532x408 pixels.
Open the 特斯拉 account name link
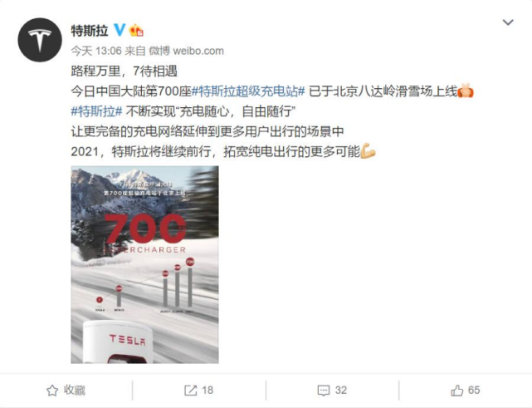coord(90,31)
